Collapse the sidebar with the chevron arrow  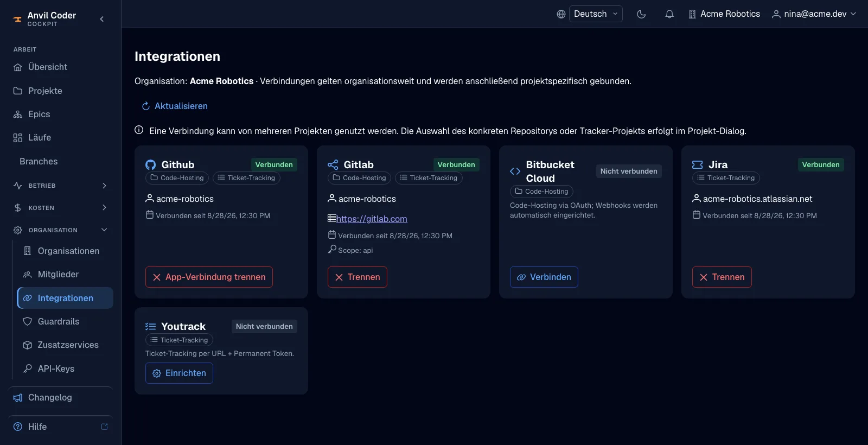pos(102,19)
